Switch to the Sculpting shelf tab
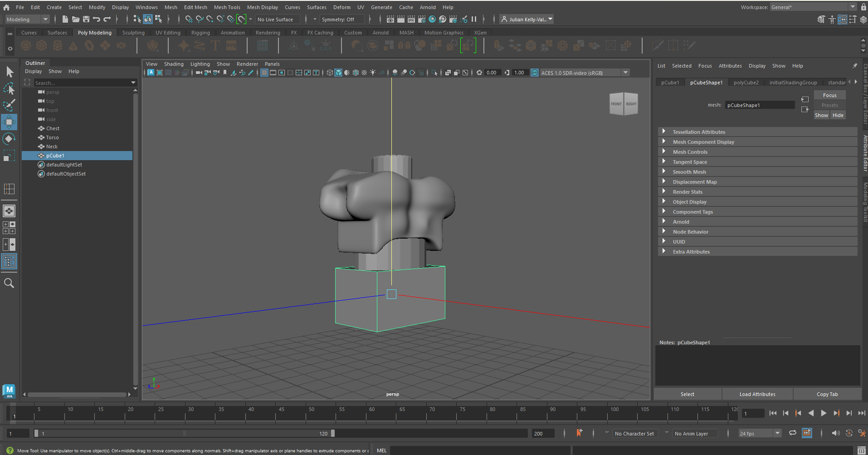 click(x=133, y=33)
